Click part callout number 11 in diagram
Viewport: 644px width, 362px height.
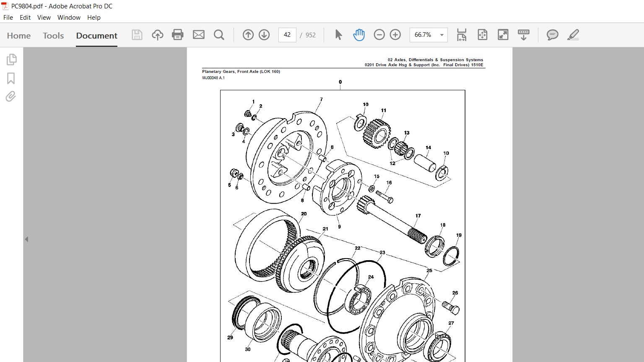click(384, 111)
